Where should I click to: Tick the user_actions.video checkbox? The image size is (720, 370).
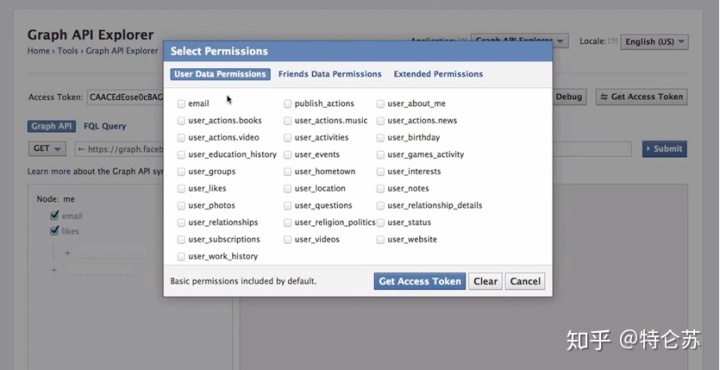pos(181,138)
